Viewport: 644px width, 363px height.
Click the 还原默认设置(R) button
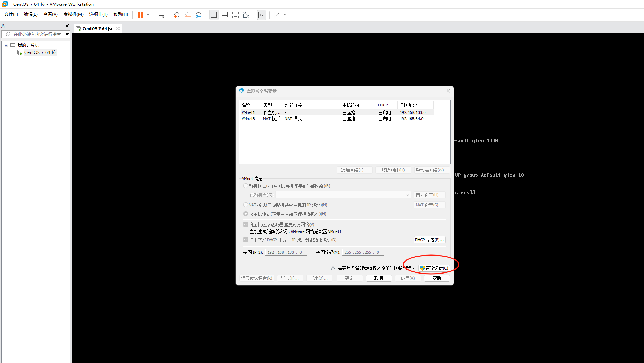pos(257,278)
